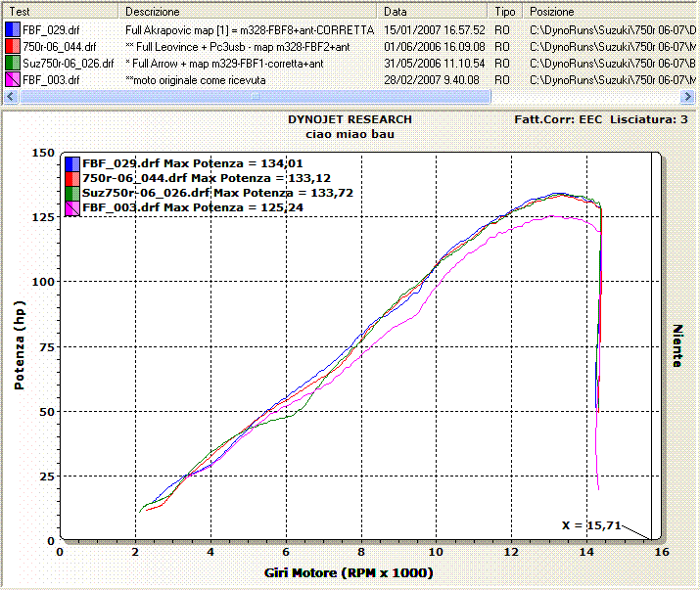Click the red icon beside 750r-06_044.drf in the test list
Image resolution: width=700 pixels, height=590 pixels.
point(12,46)
